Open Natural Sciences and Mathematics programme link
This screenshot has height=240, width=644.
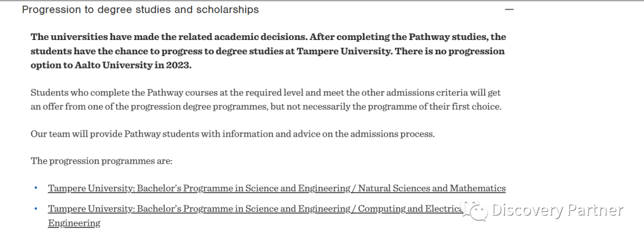(277, 188)
